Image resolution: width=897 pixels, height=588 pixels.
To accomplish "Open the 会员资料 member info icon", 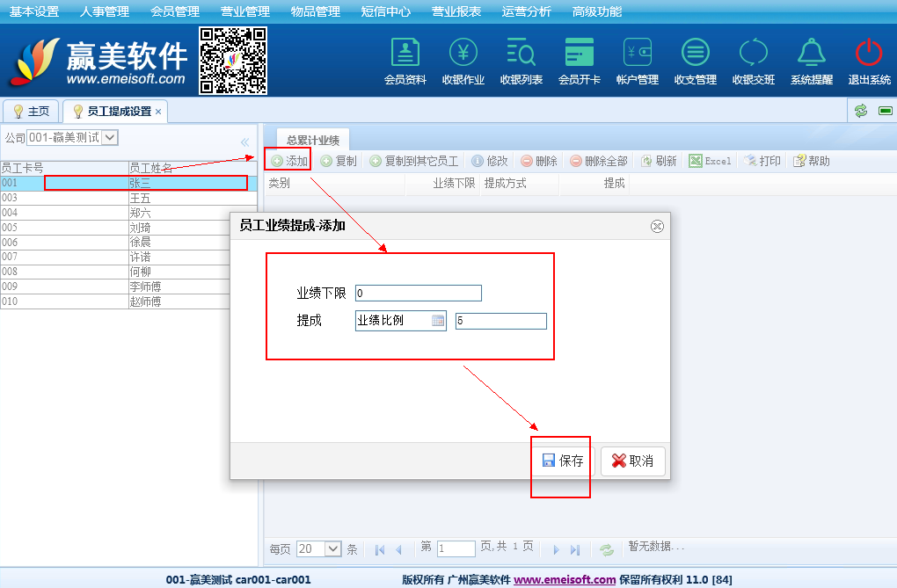I will (405, 54).
